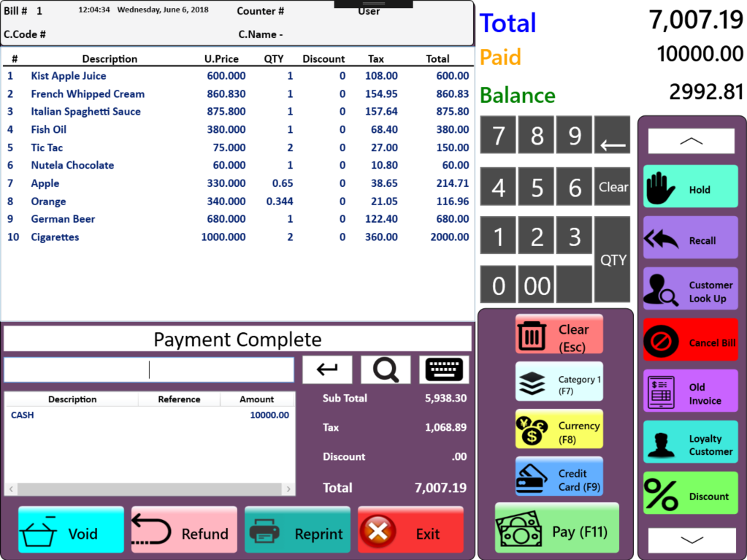The height and width of the screenshot is (560, 747).
Task: Select the Orange item row
Action: pyautogui.click(x=238, y=202)
